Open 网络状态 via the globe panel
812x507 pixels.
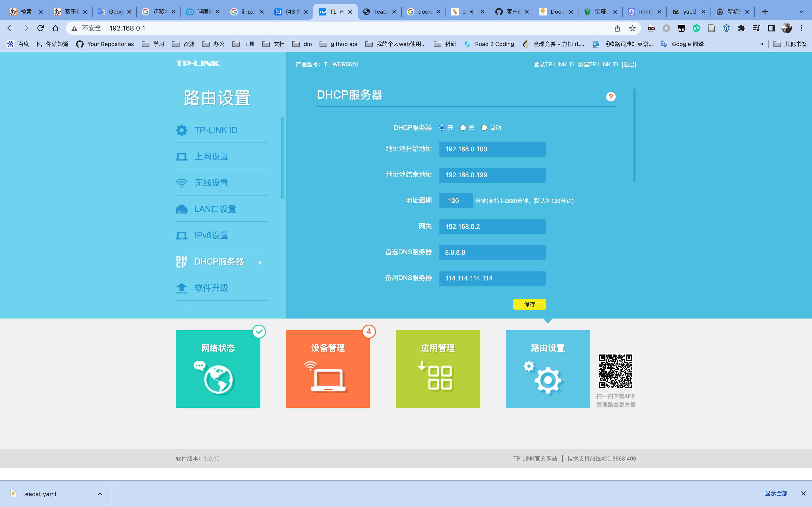[218, 379]
